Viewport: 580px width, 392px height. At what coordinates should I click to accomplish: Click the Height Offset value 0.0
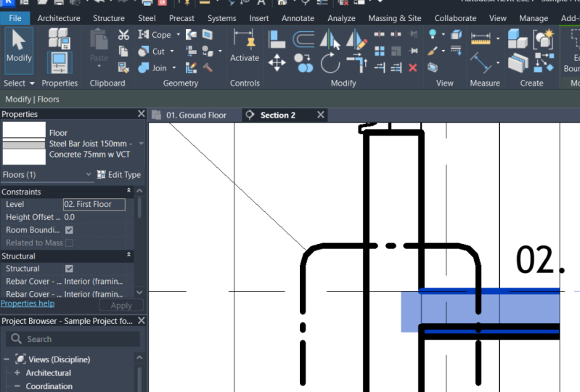tap(94, 217)
